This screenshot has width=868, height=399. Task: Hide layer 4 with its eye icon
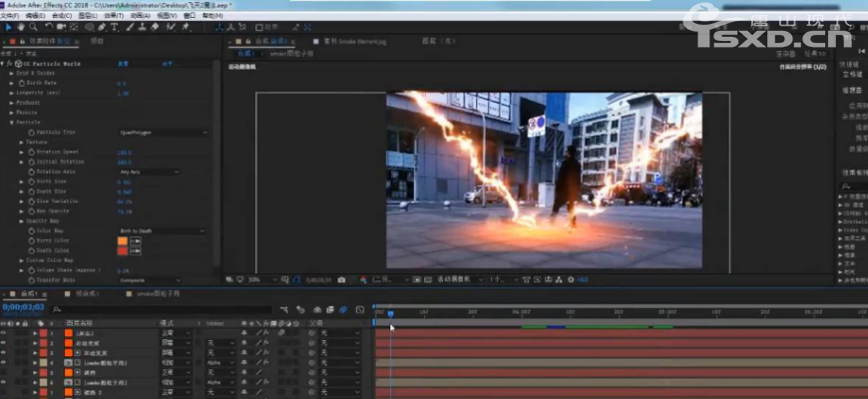click(3, 362)
